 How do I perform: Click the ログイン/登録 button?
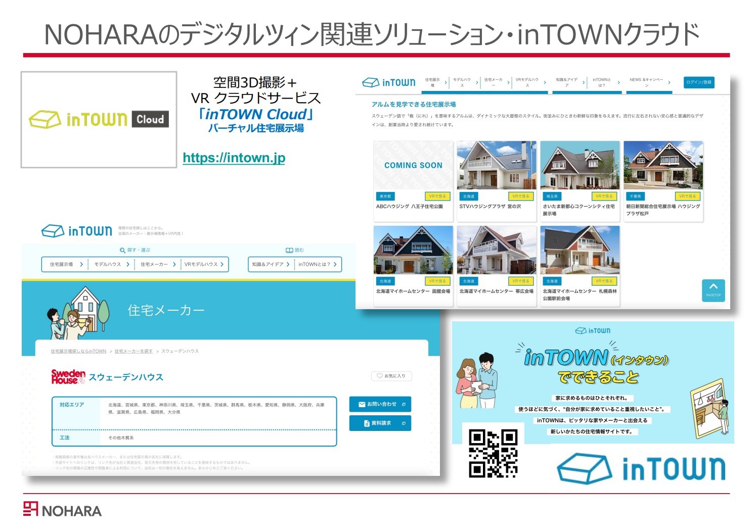click(699, 82)
